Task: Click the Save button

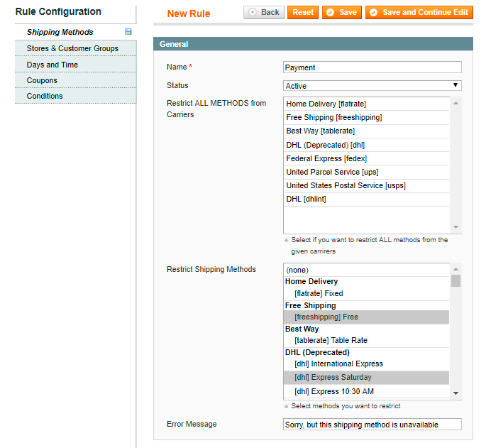Action: [x=341, y=13]
